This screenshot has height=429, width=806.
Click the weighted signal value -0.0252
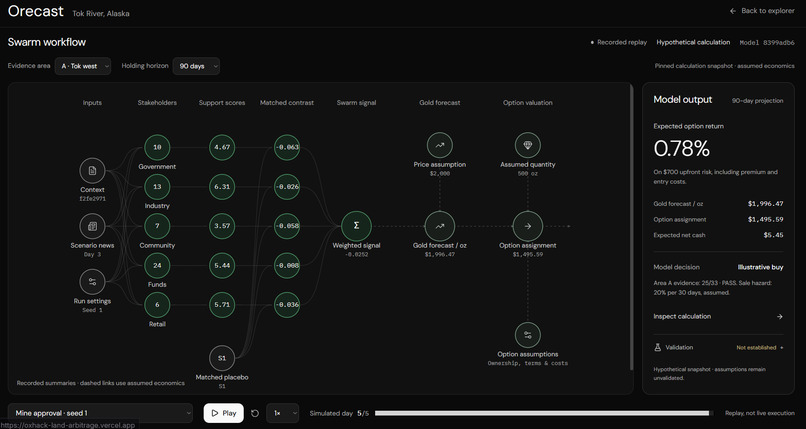pos(356,254)
